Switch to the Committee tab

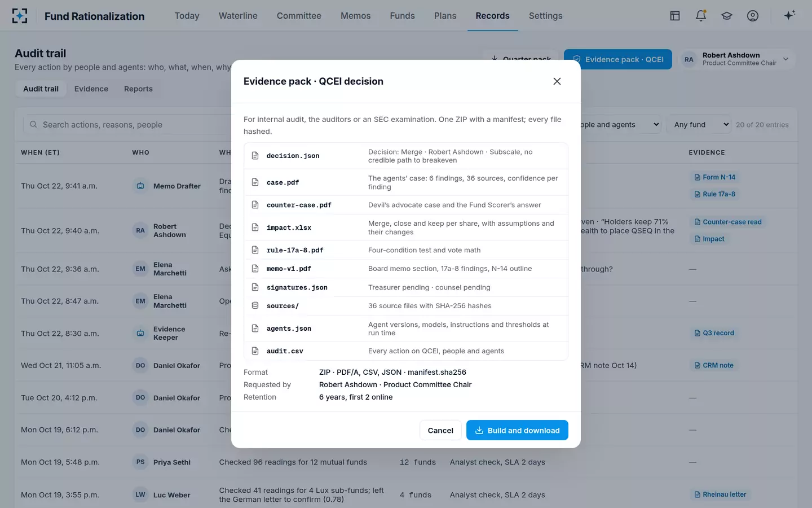pyautogui.click(x=299, y=16)
